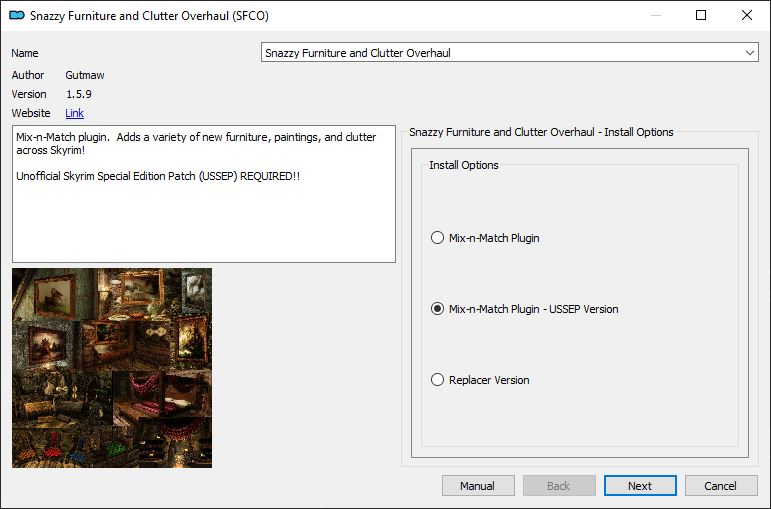Click the Name field showing Snazzy Furniture

tap(509, 53)
